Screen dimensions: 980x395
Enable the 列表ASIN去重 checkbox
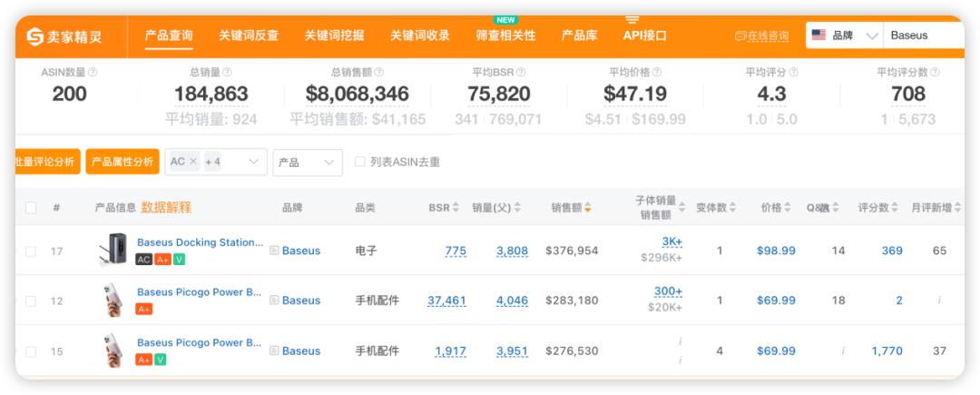(x=360, y=162)
